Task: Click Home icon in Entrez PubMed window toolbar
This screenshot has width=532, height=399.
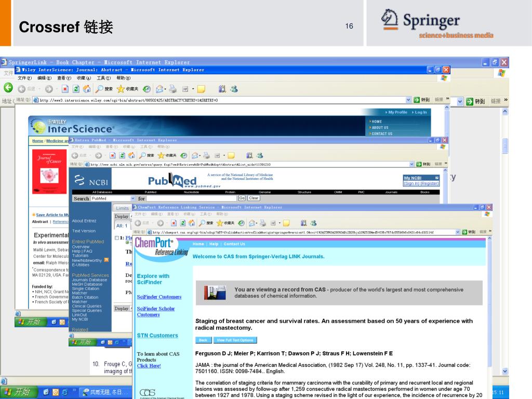Action: [131, 155]
